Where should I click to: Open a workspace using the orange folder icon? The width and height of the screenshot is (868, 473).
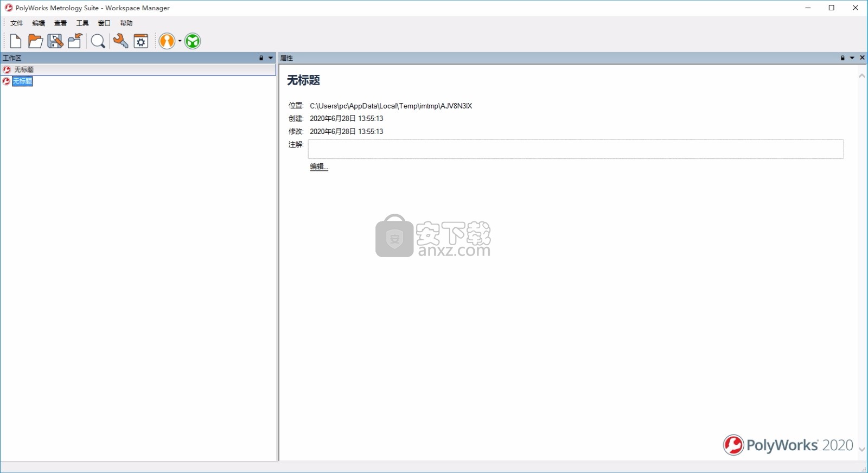click(35, 41)
